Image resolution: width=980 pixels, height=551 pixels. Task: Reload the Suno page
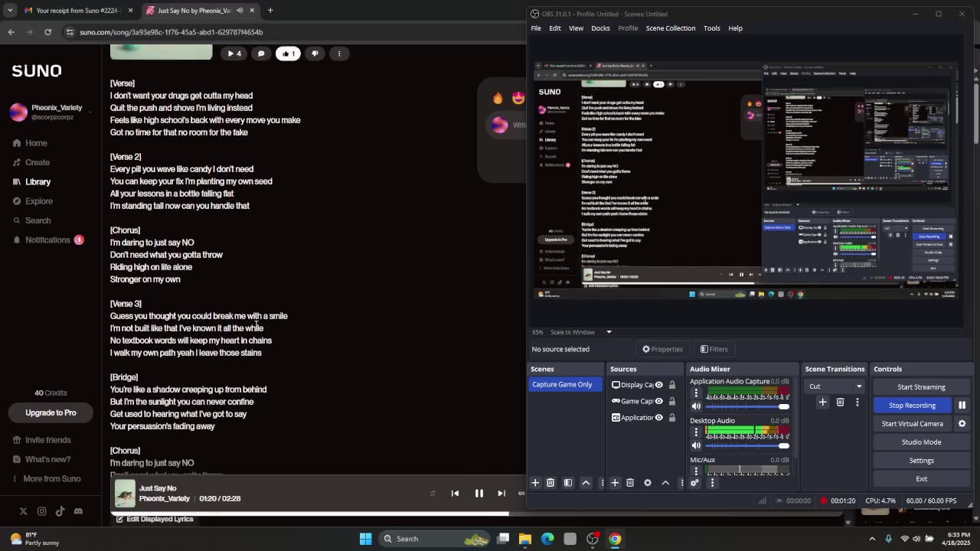click(x=47, y=32)
